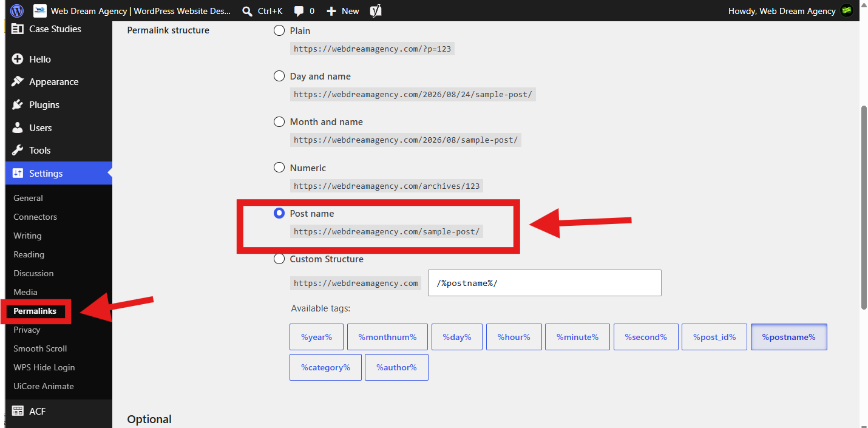Insert the %year% tag
Image resolution: width=868 pixels, height=428 pixels.
coord(316,337)
